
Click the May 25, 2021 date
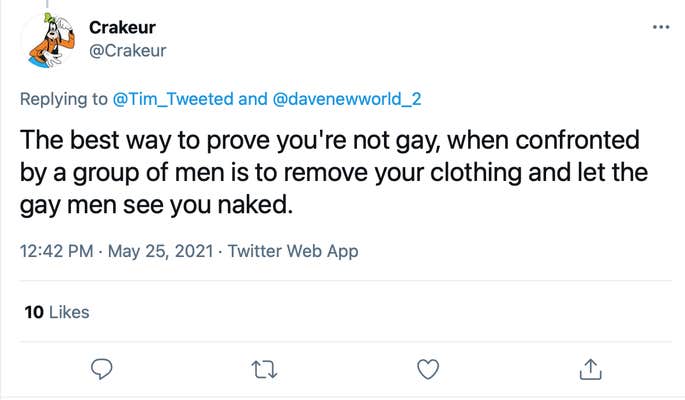tap(159, 252)
